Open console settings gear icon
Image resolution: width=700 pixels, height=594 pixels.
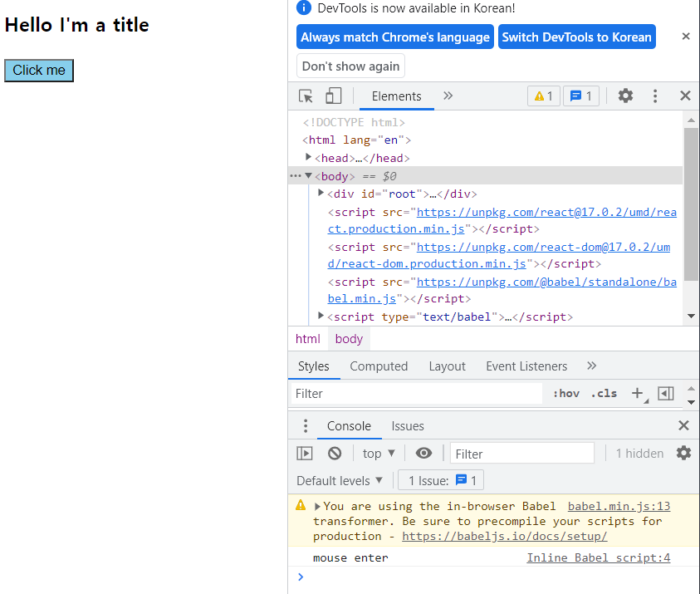[x=683, y=453]
